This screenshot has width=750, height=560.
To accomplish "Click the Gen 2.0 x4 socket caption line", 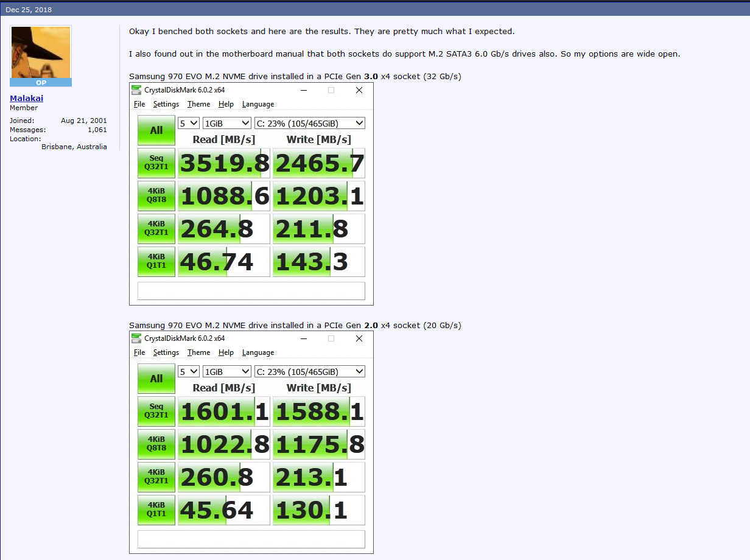I will (x=295, y=325).
